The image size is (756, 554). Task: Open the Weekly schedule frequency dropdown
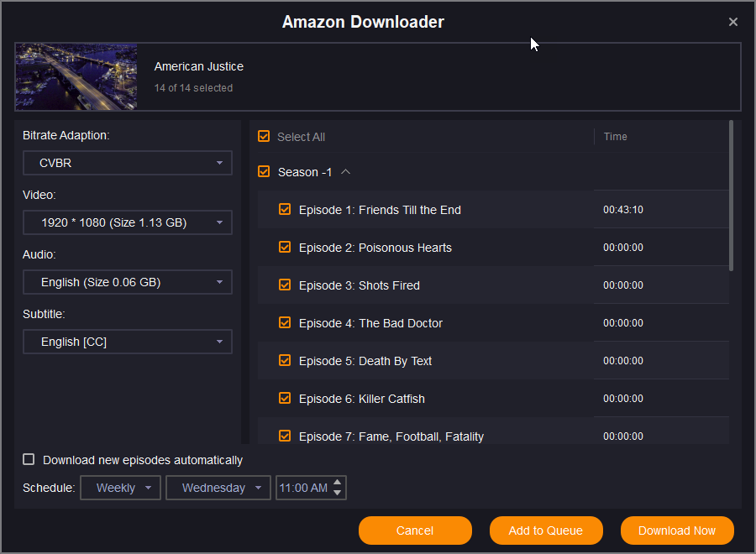[120, 488]
